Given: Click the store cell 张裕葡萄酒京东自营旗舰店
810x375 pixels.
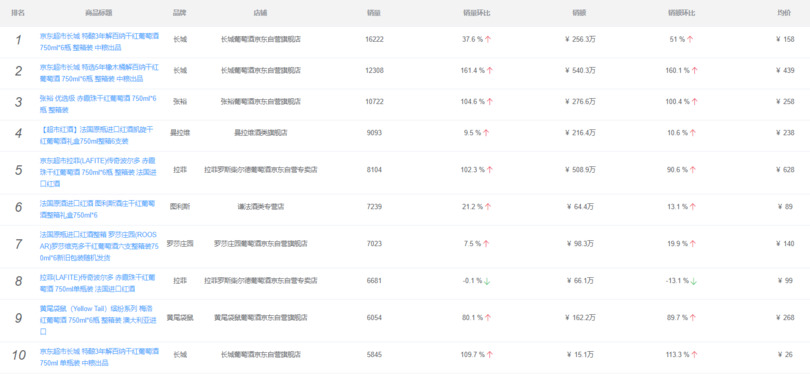Looking at the screenshot, I should click(x=261, y=102).
